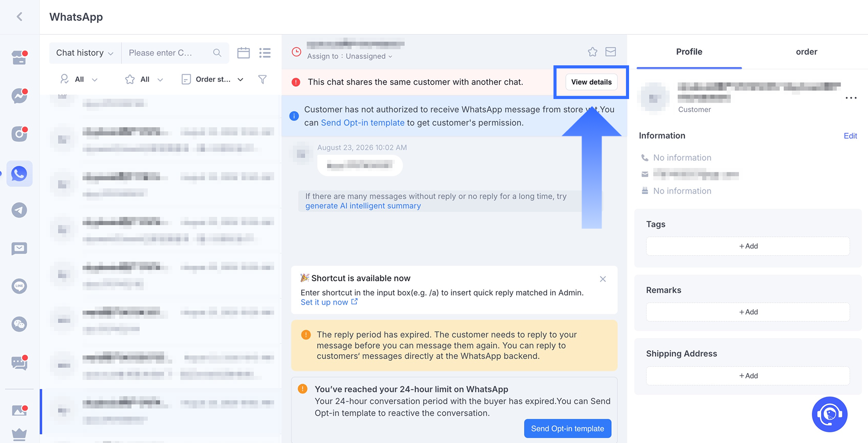Expand the Chat history dropdown
Image resolution: width=868 pixels, height=443 pixels.
click(x=85, y=53)
